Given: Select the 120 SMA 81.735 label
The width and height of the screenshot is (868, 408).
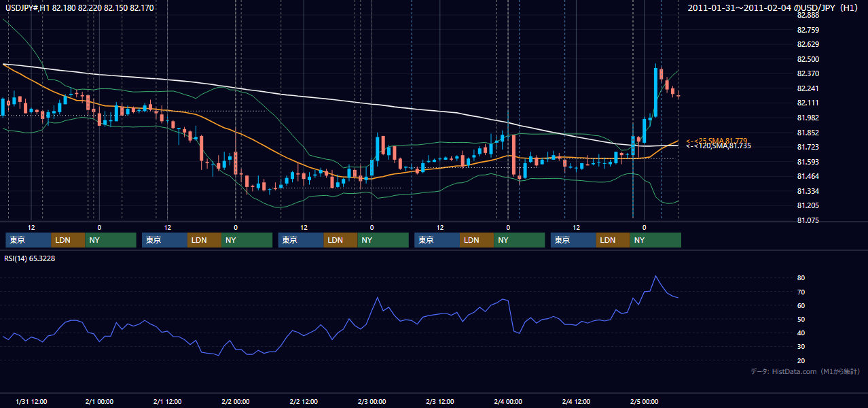Looking at the screenshot, I should pyautogui.click(x=718, y=146).
